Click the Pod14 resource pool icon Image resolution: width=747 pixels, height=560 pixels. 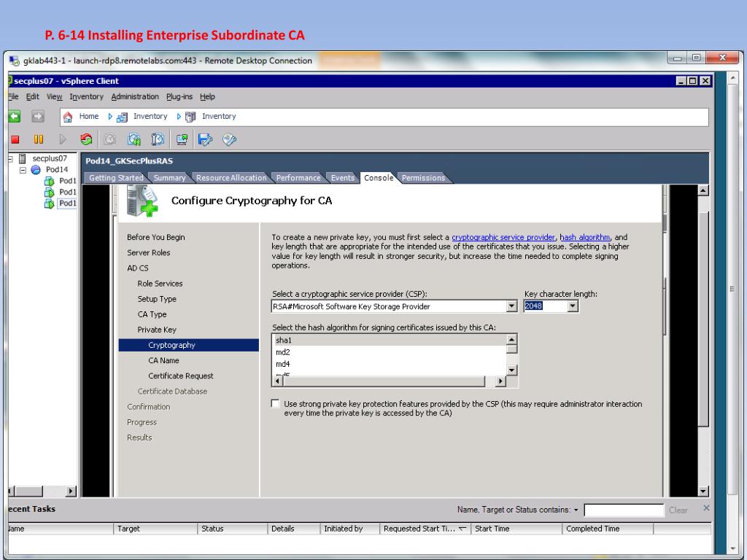36,169
